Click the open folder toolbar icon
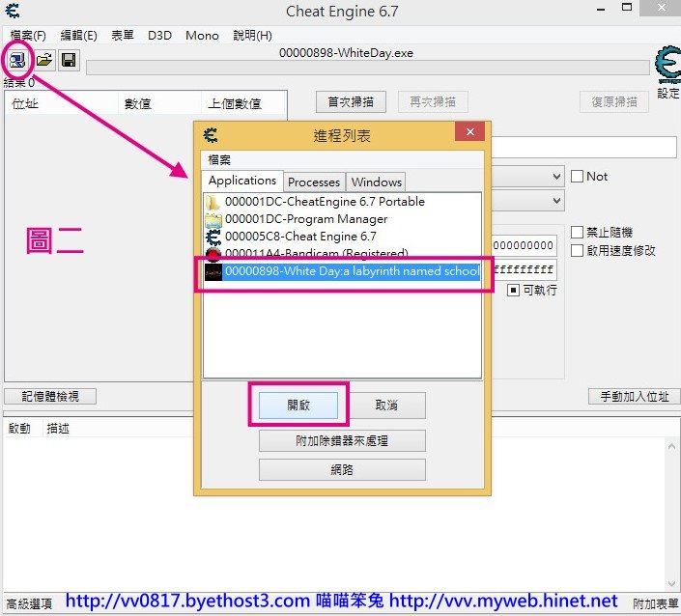The height and width of the screenshot is (616, 681). (44, 60)
